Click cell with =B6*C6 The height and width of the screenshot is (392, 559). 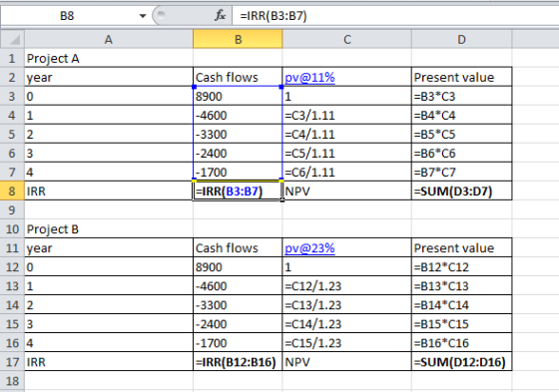click(461, 153)
